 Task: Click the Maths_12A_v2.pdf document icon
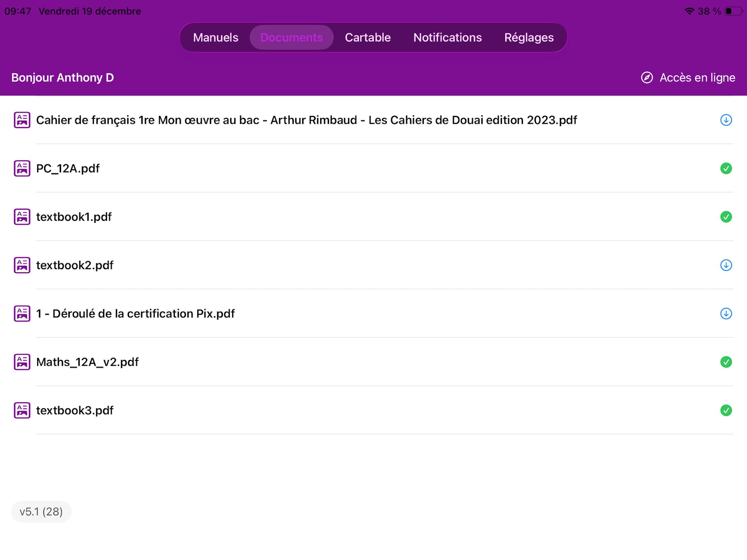click(22, 362)
